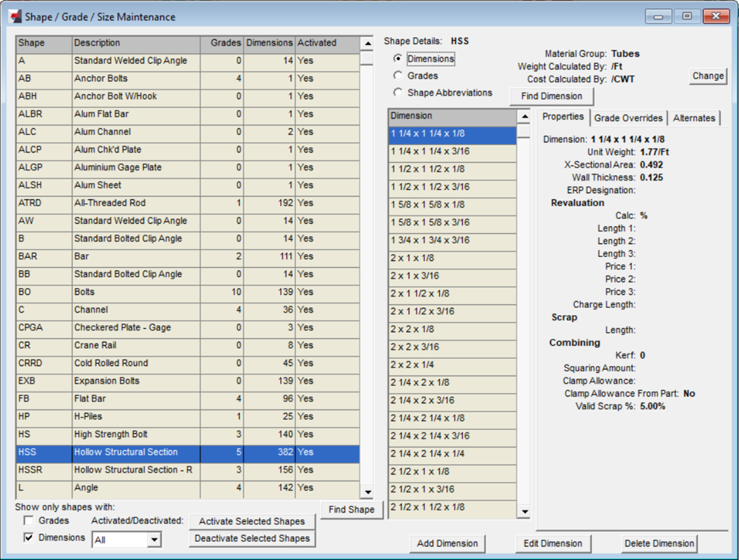Click the Find Dimension button
Viewport: 739px width, 560px height.
(552, 96)
